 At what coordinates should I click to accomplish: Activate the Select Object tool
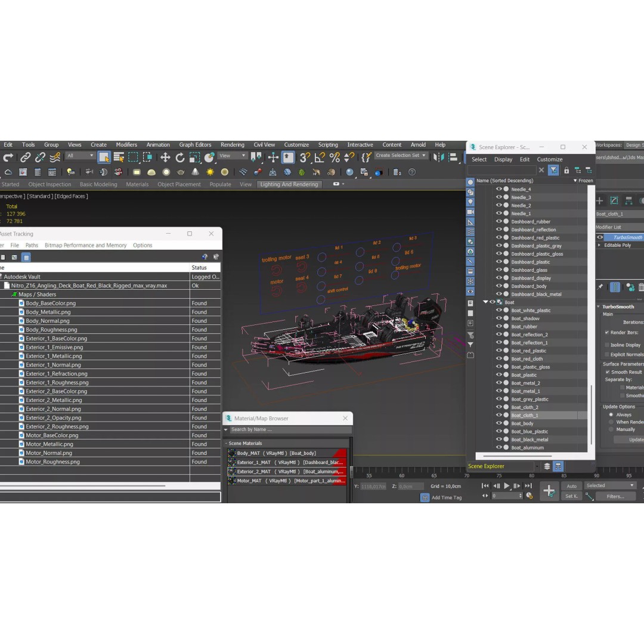tap(104, 157)
